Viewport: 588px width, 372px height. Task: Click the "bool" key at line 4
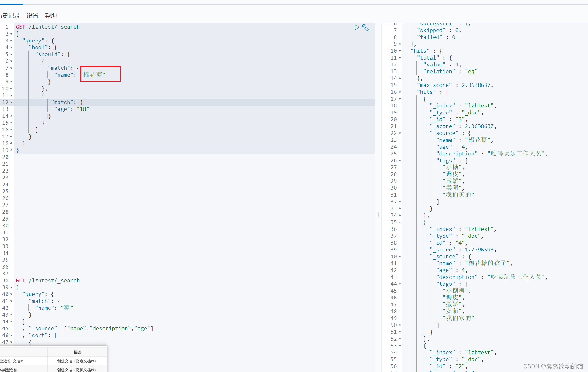38,47
